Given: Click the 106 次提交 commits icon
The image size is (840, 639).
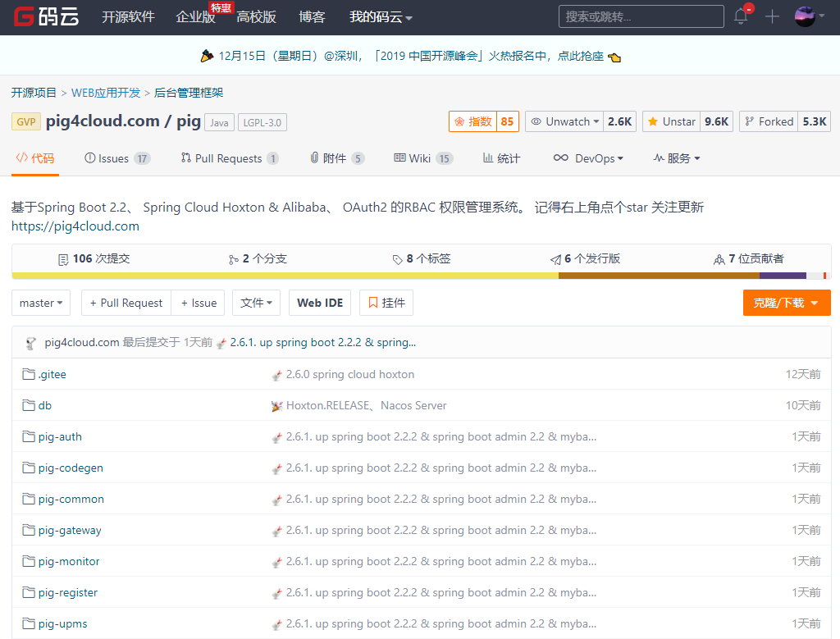Looking at the screenshot, I should click(x=63, y=260).
